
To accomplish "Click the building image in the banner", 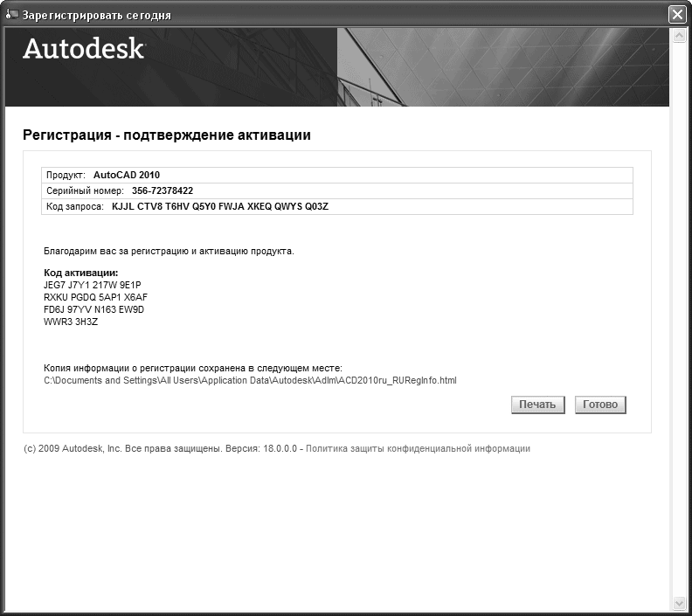I will 502,66.
